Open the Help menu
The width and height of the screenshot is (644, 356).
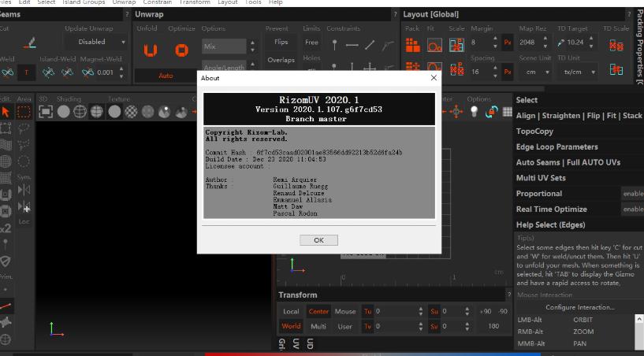coord(276,2)
